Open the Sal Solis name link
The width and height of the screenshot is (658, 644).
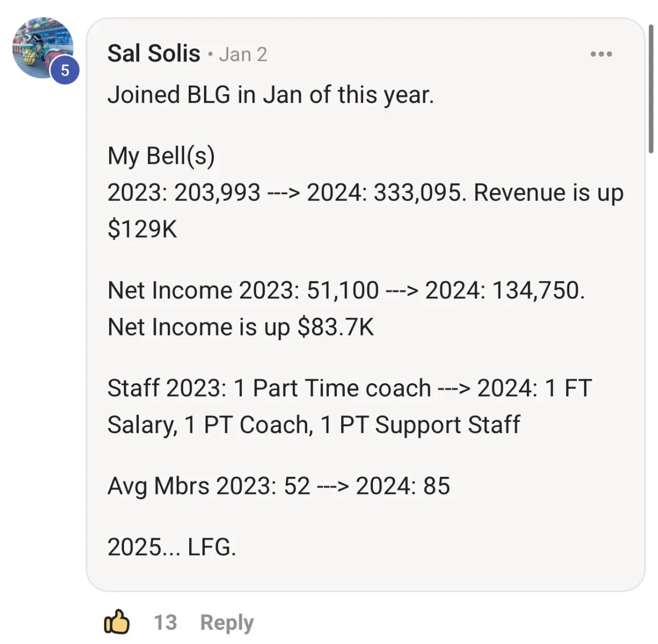pos(154,53)
